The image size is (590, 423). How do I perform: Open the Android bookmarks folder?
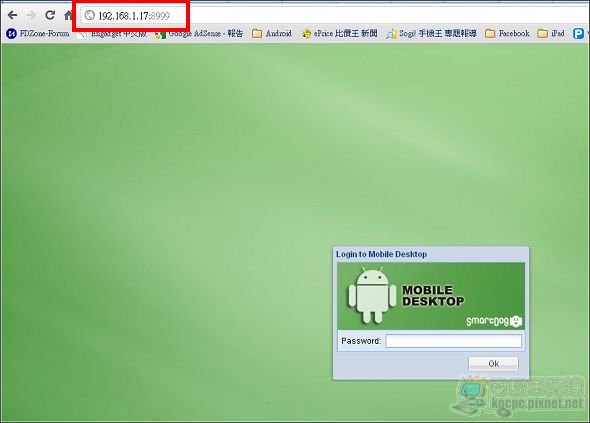click(272, 33)
